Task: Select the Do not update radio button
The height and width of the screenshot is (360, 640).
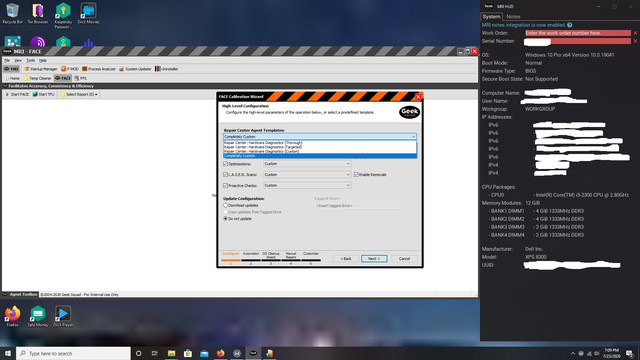Action: coord(225,219)
